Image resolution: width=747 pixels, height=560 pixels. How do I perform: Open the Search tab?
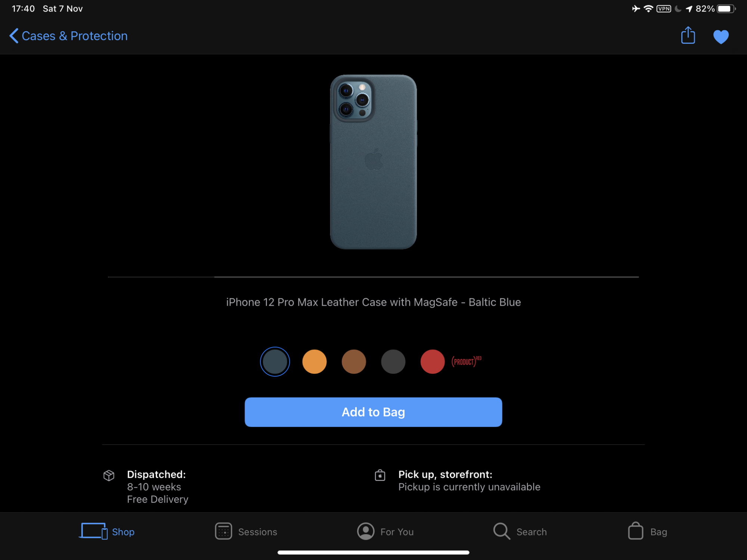520,531
